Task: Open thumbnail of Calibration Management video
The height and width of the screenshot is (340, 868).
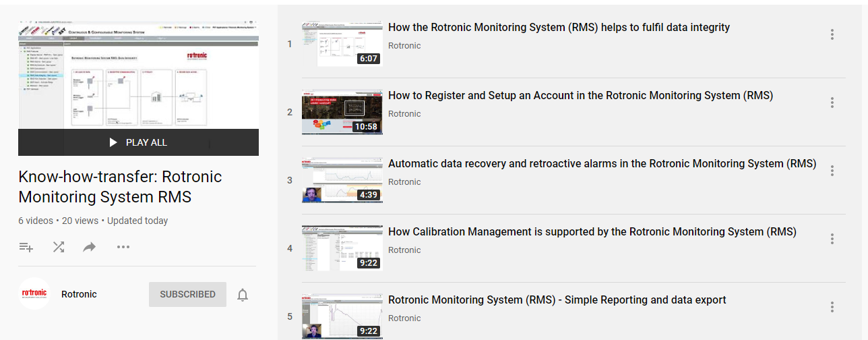Action: click(342, 248)
